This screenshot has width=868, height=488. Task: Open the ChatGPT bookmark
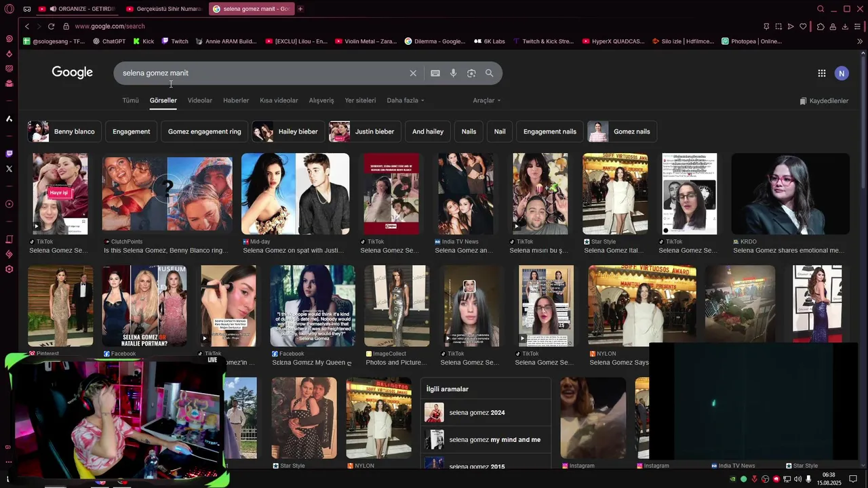point(109,41)
